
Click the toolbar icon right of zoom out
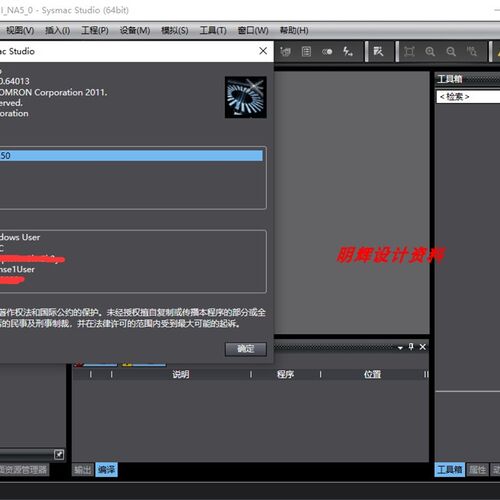[x=472, y=52]
